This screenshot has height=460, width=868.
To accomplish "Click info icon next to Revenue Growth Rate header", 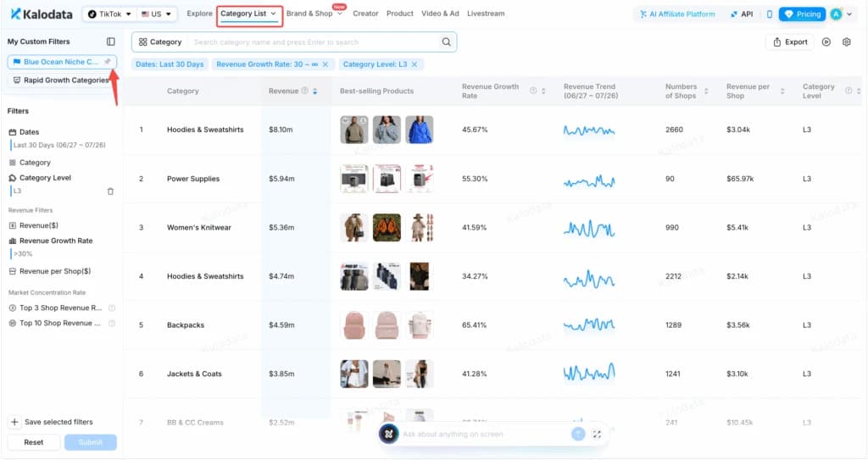I will click(533, 91).
